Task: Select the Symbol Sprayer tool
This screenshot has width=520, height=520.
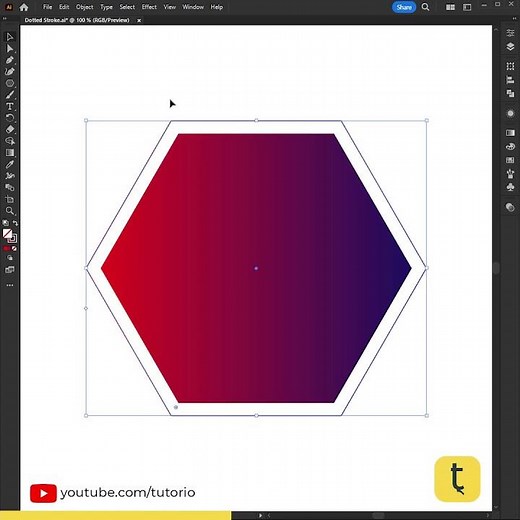Action: pos(9,176)
